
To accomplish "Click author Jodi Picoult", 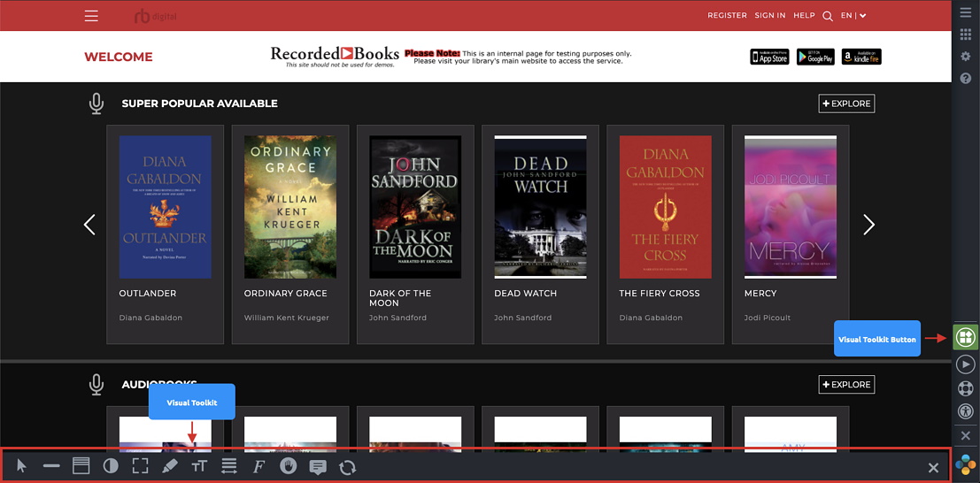I will click(768, 318).
